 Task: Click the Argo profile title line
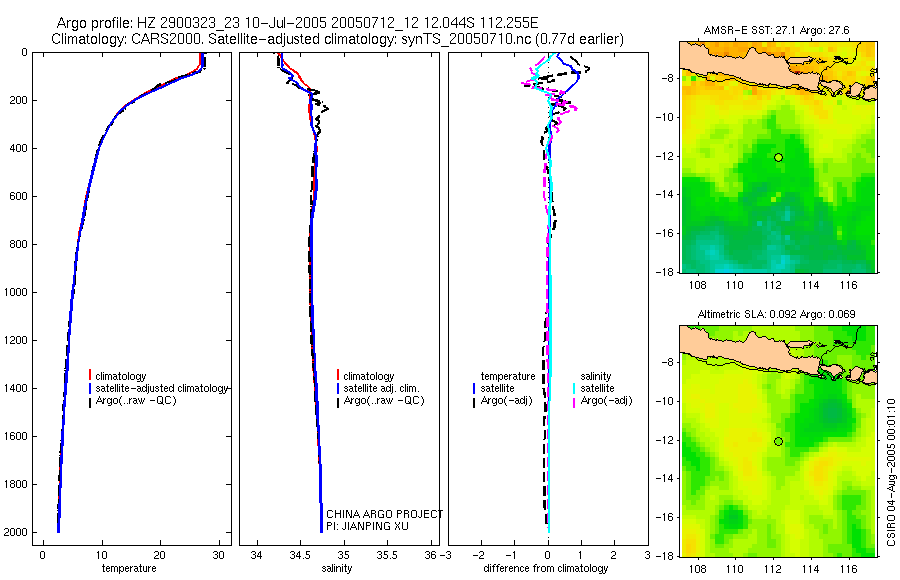click(x=297, y=23)
